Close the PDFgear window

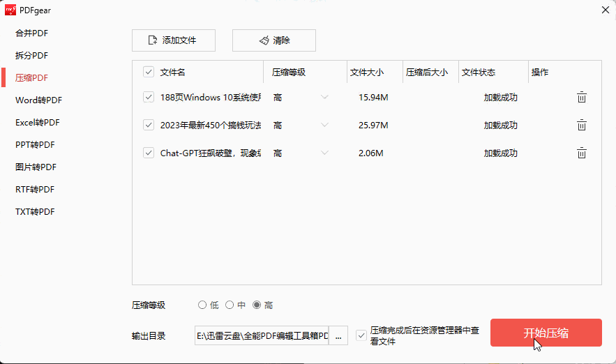pos(606,10)
